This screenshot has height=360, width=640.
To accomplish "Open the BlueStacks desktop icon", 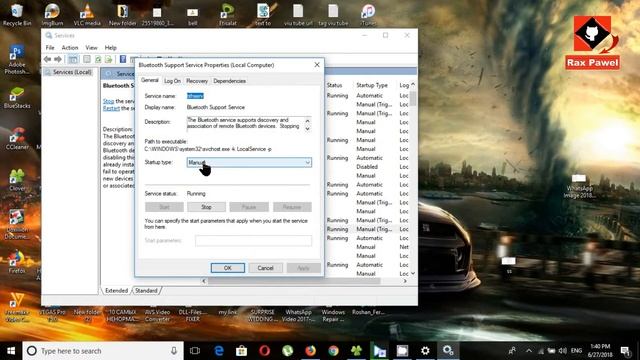I will coord(17,98).
